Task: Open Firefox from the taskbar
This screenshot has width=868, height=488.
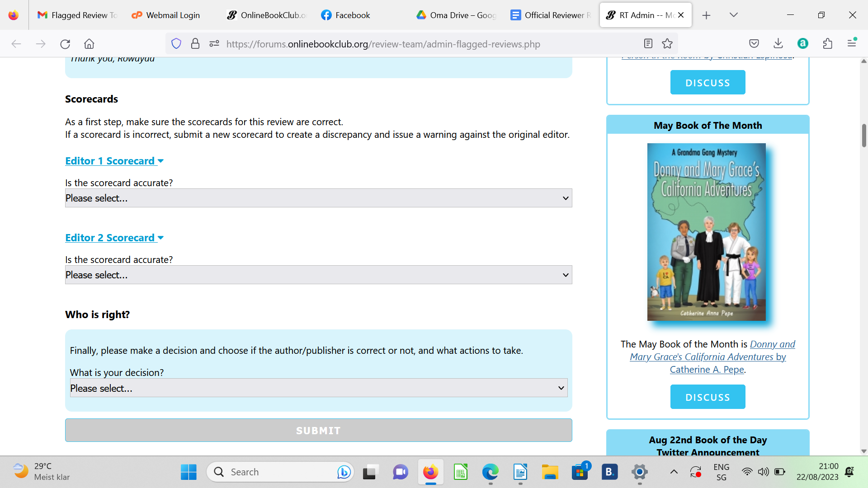Action: coord(430,472)
